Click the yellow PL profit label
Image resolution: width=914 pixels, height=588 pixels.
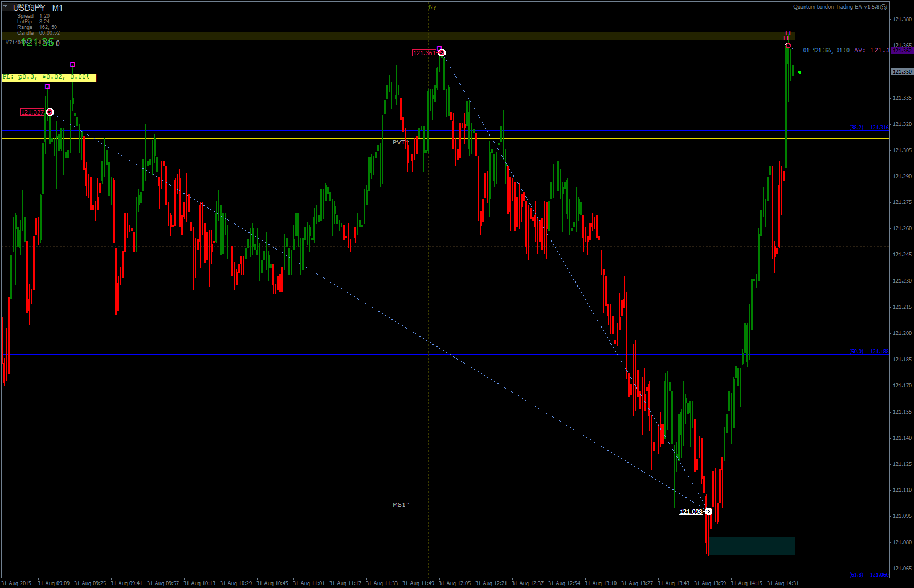[49, 77]
